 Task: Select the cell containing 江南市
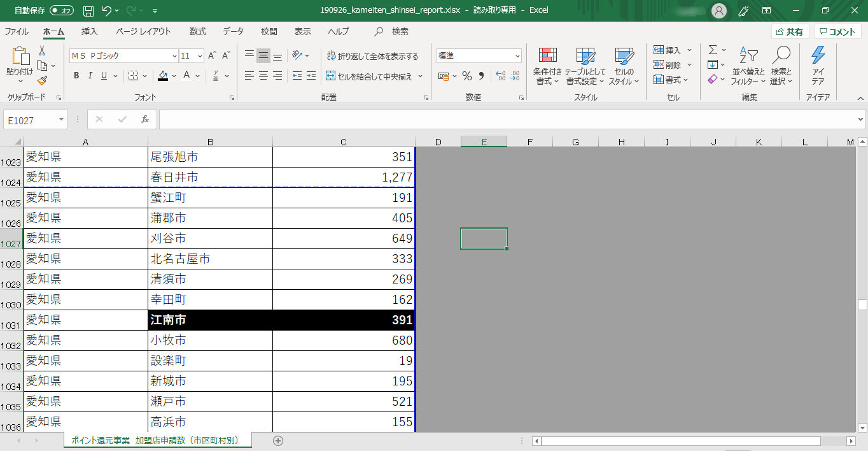pos(210,320)
